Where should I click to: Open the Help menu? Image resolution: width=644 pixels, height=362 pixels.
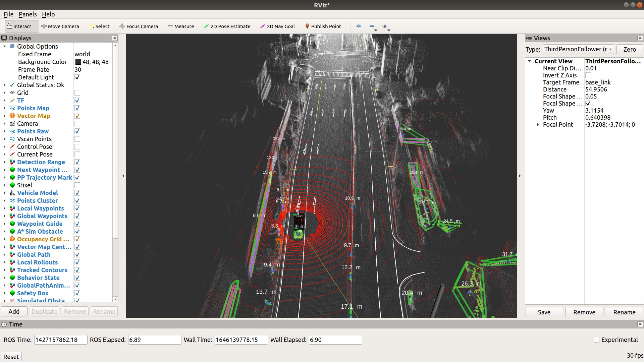tap(48, 14)
